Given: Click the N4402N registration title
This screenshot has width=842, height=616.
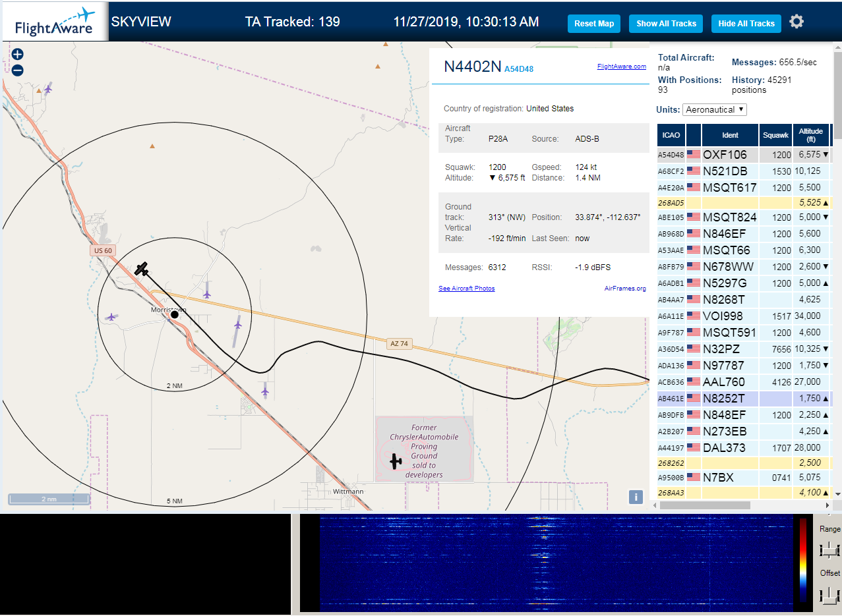Looking at the screenshot, I should point(473,67).
